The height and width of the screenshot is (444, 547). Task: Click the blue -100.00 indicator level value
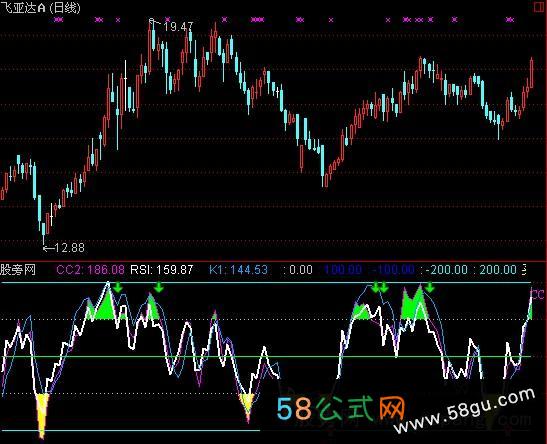(393, 270)
